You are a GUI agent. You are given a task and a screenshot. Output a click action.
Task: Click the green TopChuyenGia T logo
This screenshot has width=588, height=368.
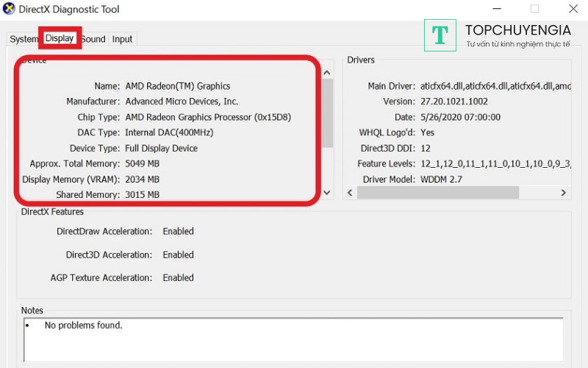click(x=440, y=35)
